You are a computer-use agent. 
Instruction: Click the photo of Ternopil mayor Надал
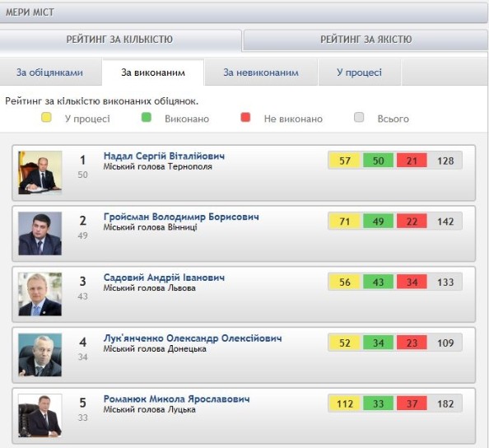40,172
